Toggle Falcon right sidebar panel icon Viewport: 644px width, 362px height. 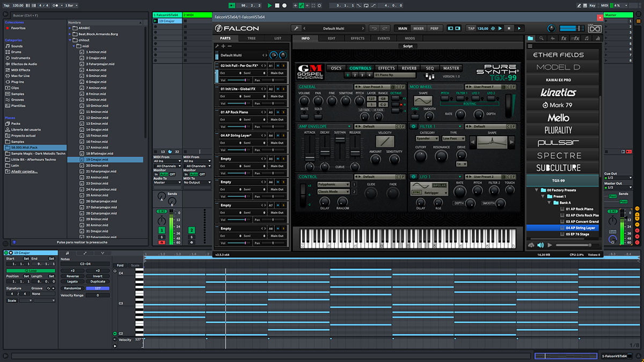(x=458, y=28)
